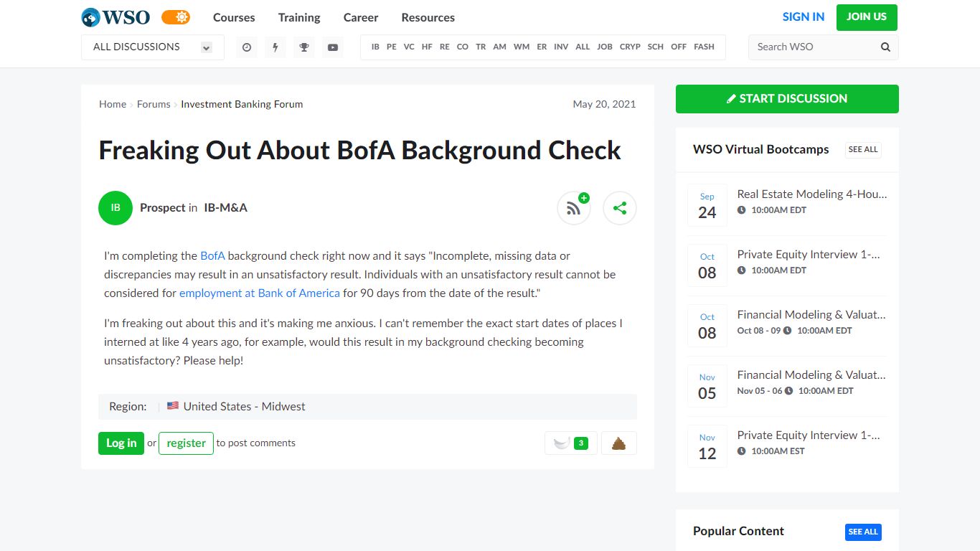Select the TR forum tab
Viewport: 980px width, 551px height.
pos(481,47)
